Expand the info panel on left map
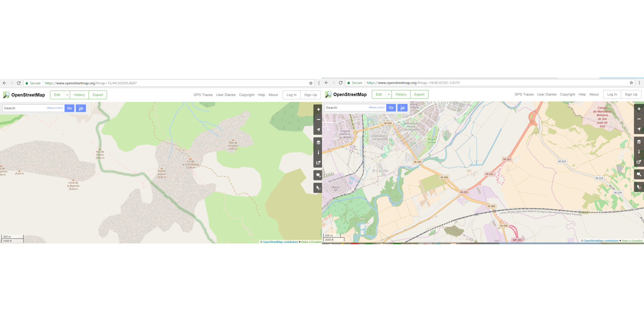The height and width of the screenshot is (322, 644). (x=318, y=152)
